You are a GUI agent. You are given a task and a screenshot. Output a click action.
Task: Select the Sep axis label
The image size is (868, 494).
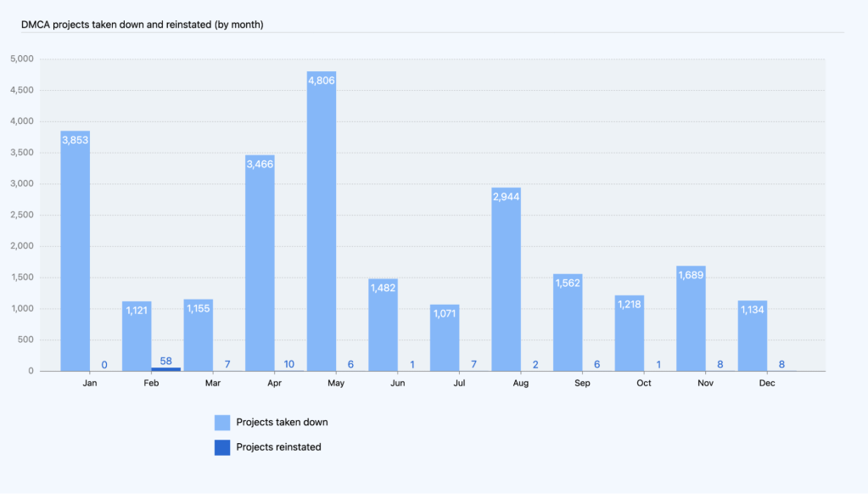(x=582, y=383)
